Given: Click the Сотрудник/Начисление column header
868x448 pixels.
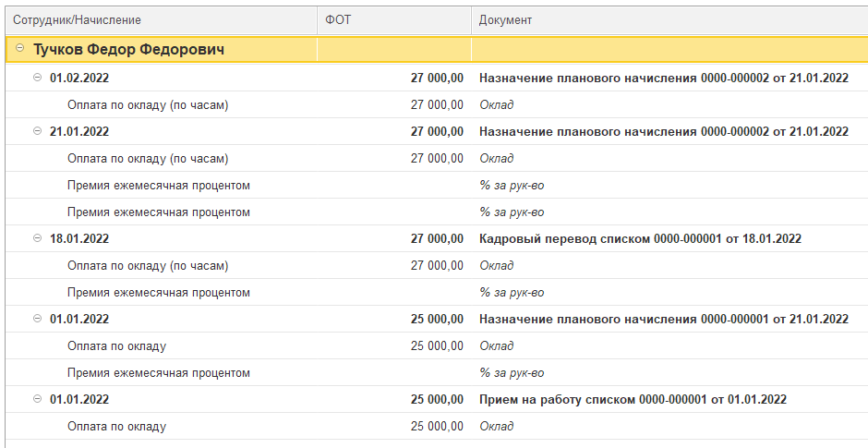Looking at the screenshot, I should pos(77,19).
